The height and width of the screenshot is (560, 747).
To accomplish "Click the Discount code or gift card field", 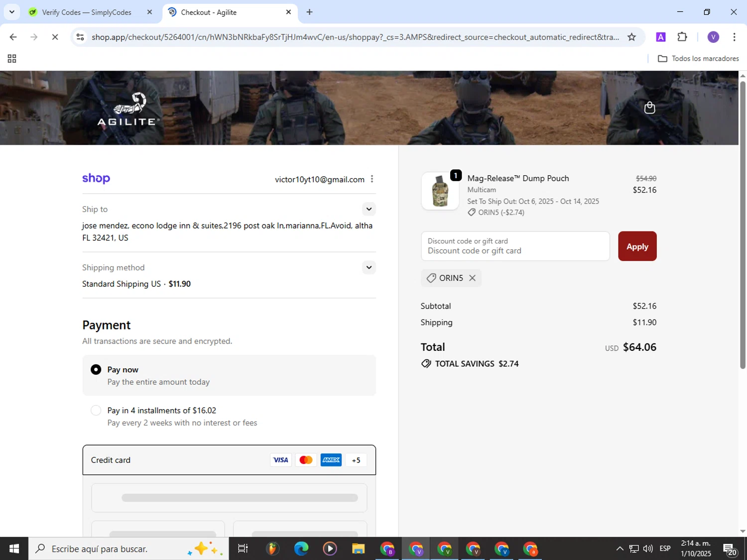I will tap(515, 246).
